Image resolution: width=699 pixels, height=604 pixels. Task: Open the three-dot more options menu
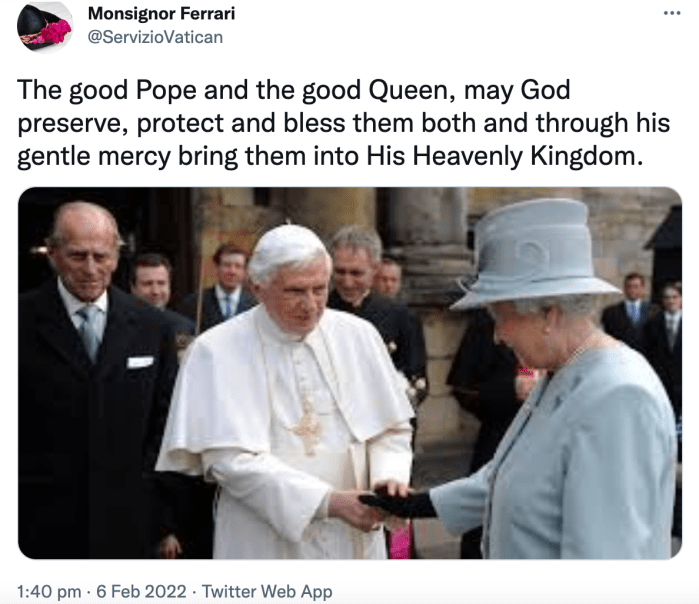[x=672, y=13]
